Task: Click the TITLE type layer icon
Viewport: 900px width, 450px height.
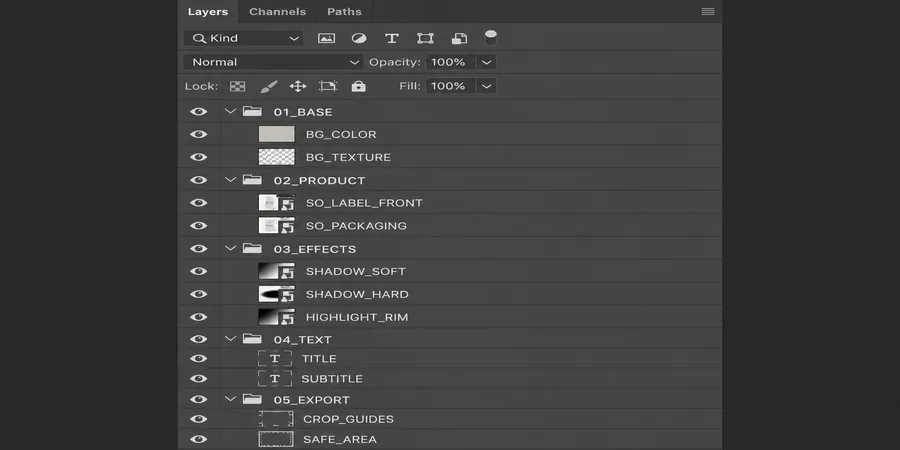Action: (275, 359)
